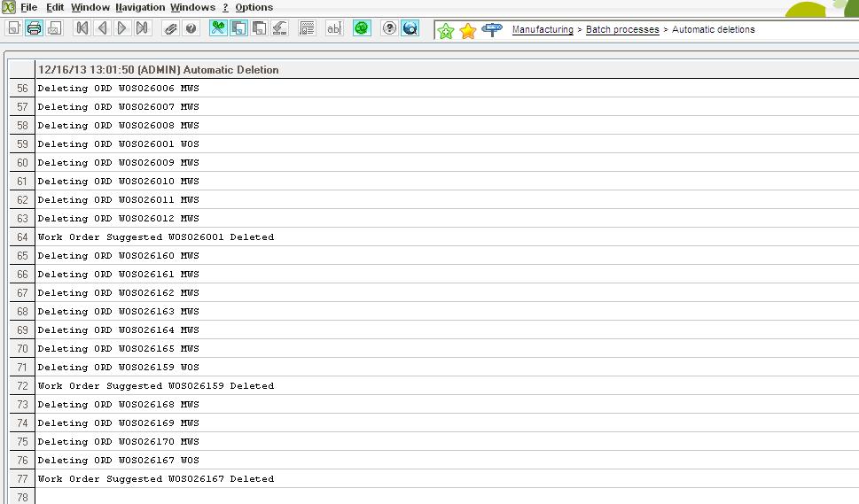This screenshot has height=504, width=859.
Task: Jump to first record with the toolbar arrow
Action: (x=82, y=28)
